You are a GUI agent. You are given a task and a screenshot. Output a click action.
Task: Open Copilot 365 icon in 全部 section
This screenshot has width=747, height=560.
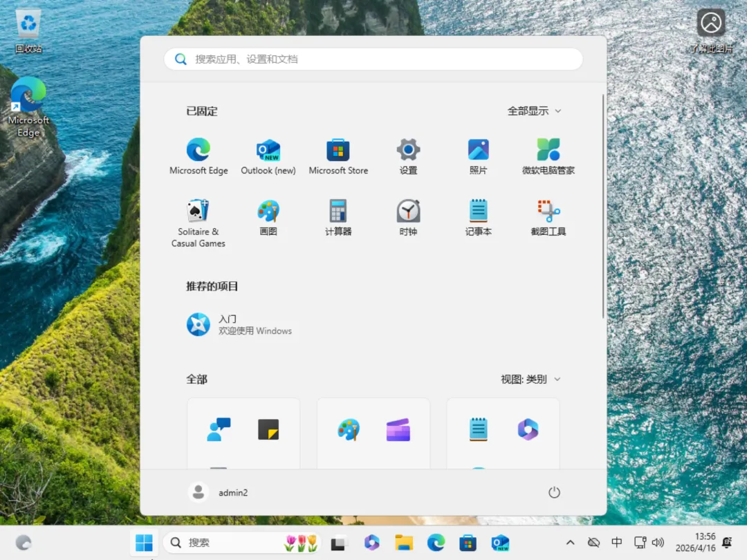[528, 429]
